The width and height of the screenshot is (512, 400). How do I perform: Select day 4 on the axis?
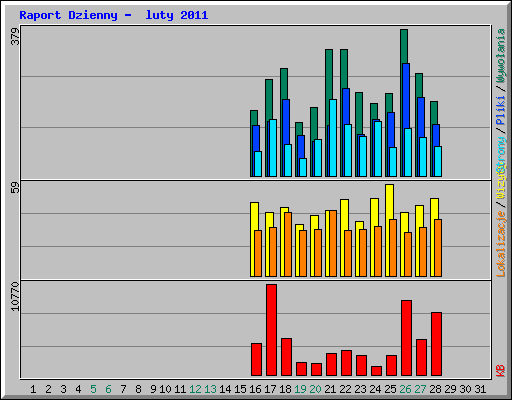[x=78, y=389]
